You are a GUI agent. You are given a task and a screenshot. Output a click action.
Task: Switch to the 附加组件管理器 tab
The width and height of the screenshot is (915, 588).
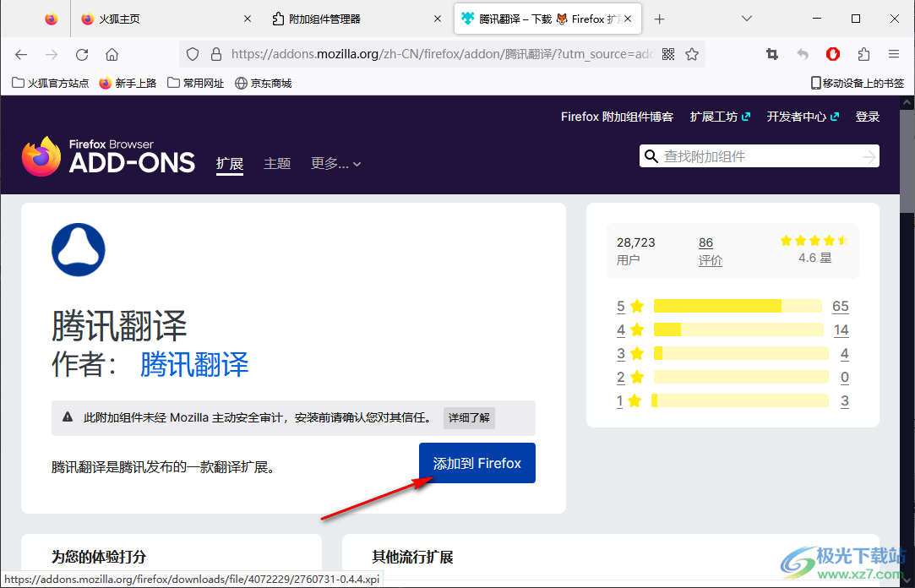pos(357,19)
